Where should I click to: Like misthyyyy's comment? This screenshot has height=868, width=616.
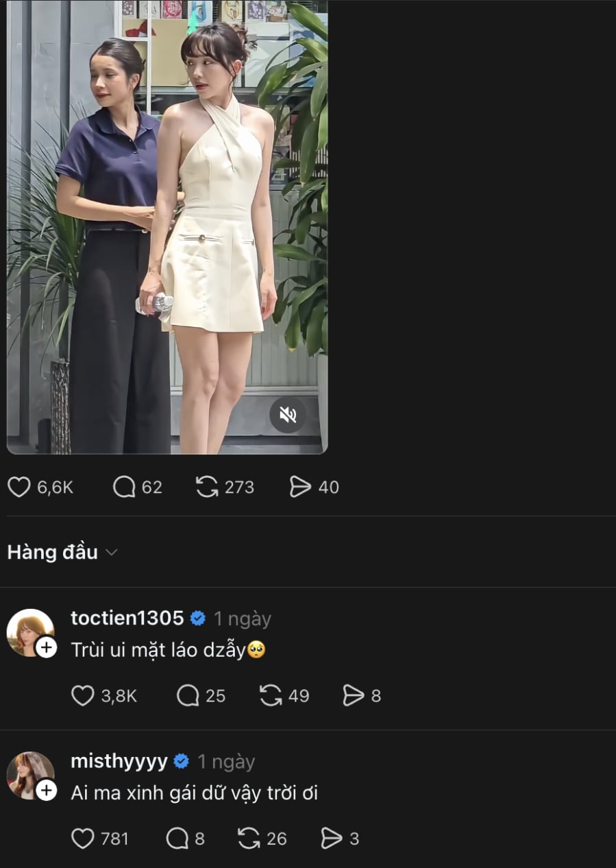(83, 839)
